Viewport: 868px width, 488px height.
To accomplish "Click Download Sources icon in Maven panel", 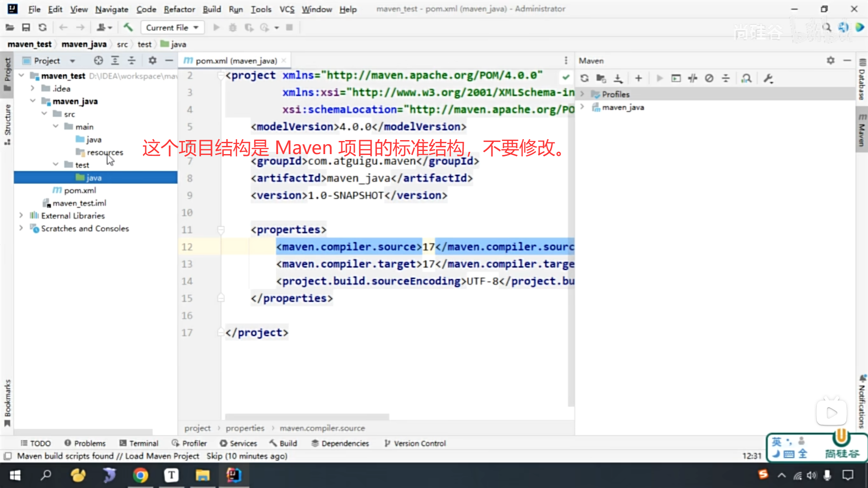I will [618, 79].
